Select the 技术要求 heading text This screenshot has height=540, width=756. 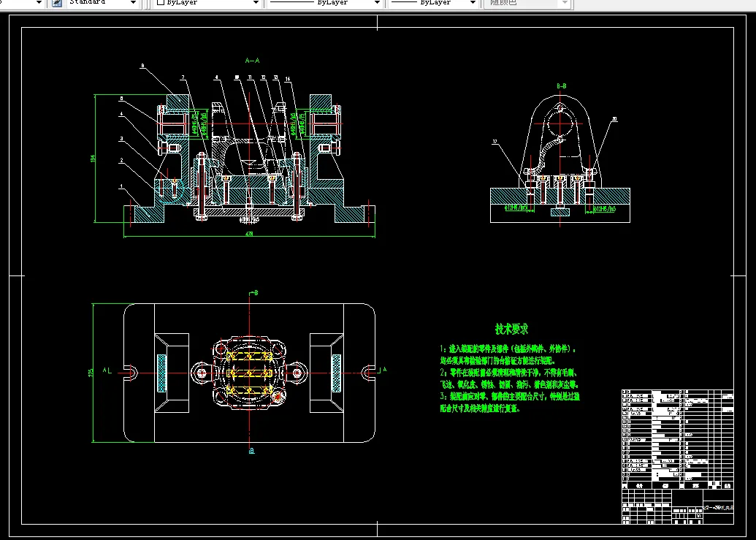point(511,329)
